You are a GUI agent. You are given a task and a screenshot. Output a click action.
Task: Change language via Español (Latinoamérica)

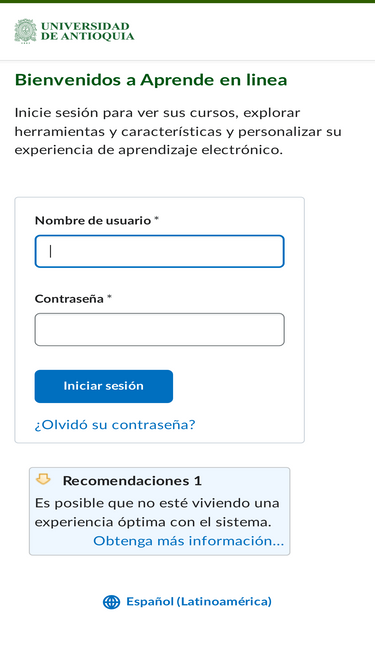click(199, 601)
